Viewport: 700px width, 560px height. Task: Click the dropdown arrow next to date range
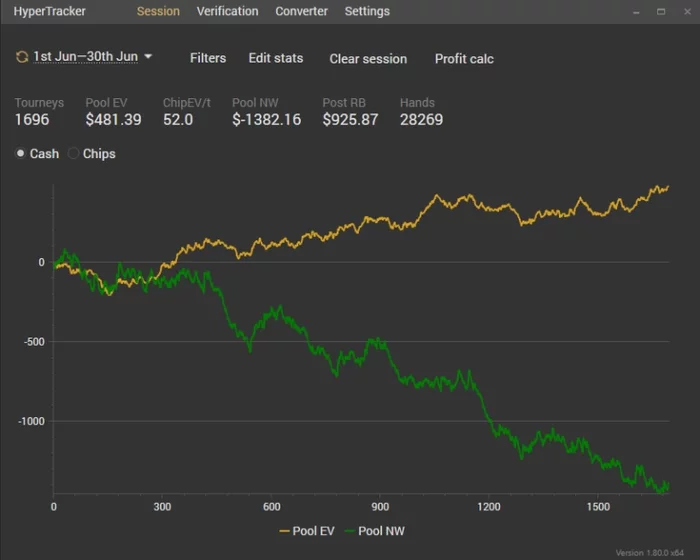[x=149, y=57]
